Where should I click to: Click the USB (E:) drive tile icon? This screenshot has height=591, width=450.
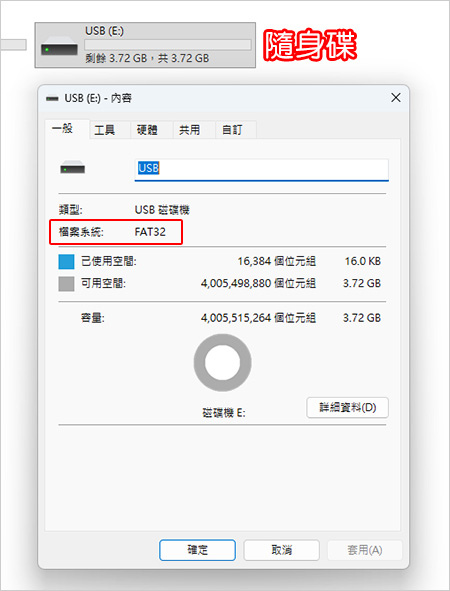click(x=59, y=46)
